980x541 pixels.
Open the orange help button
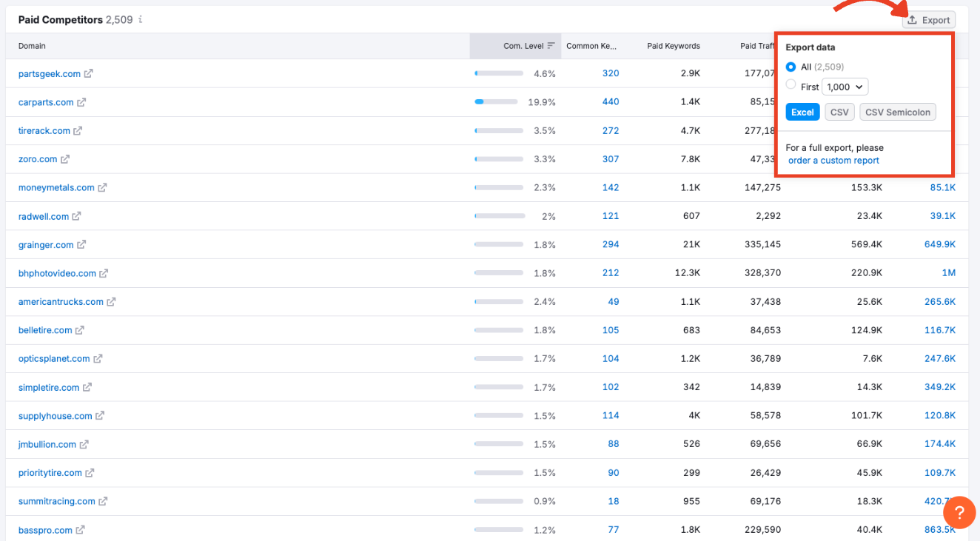click(959, 512)
